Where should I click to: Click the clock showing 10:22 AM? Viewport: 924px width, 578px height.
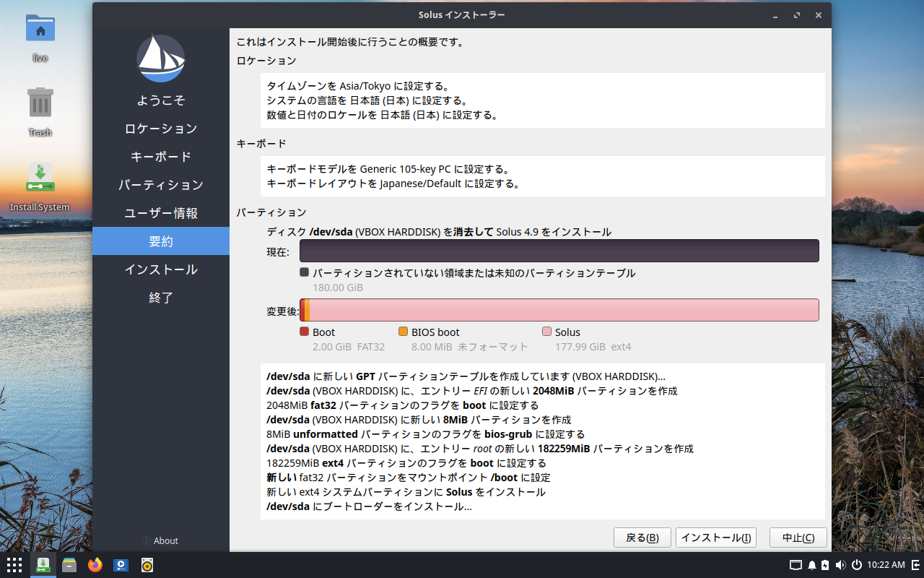coord(886,565)
